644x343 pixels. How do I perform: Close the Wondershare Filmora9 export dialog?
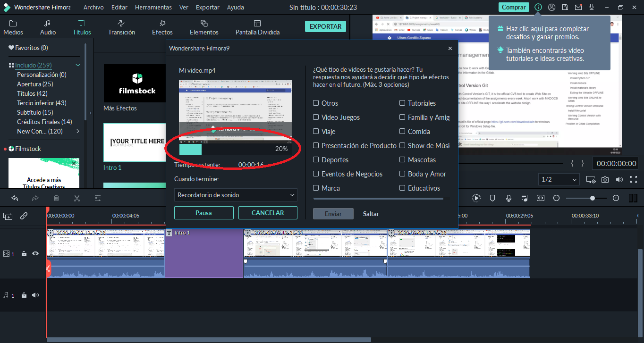pos(450,48)
